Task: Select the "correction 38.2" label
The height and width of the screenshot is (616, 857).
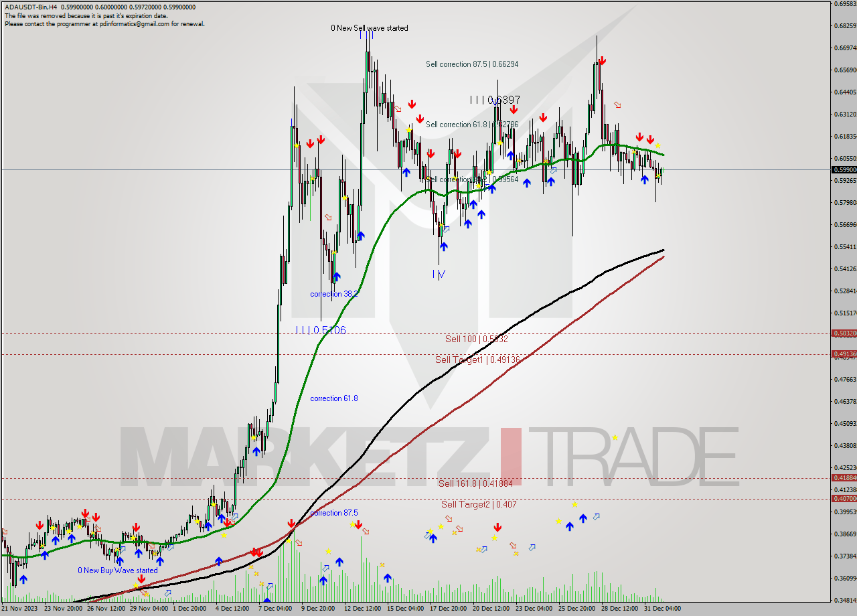Action: pyautogui.click(x=334, y=294)
